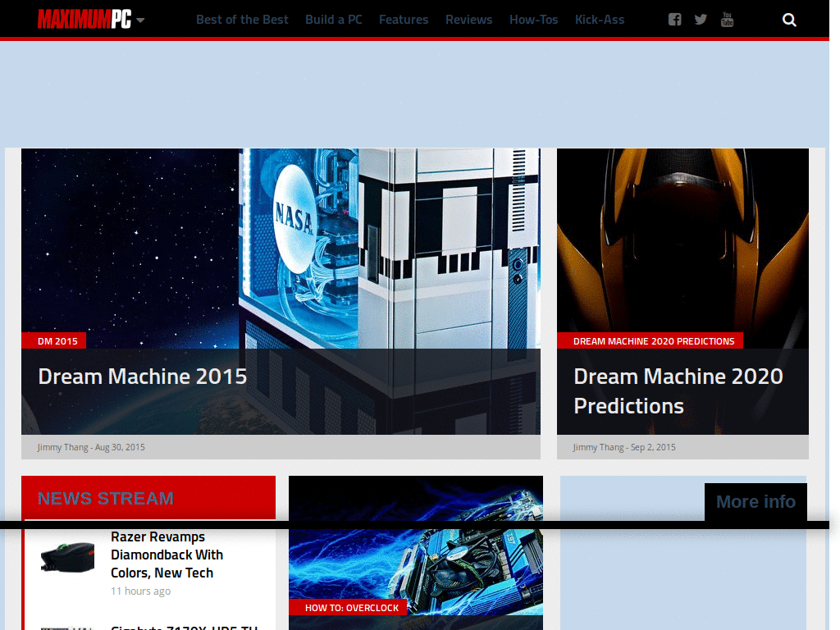The height and width of the screenshot is (630, 840).
Task: Open the Kick-Ass navigation item
Action: click(600, 19)
